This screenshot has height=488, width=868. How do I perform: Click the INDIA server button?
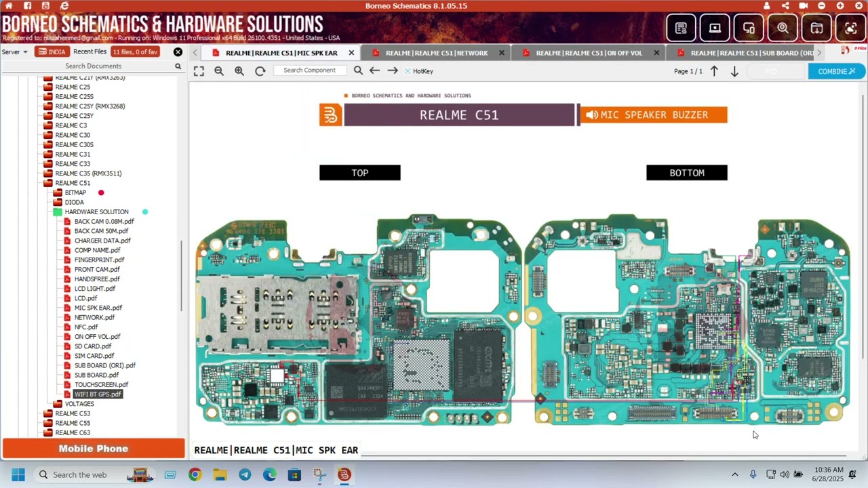tap(52, 52)
